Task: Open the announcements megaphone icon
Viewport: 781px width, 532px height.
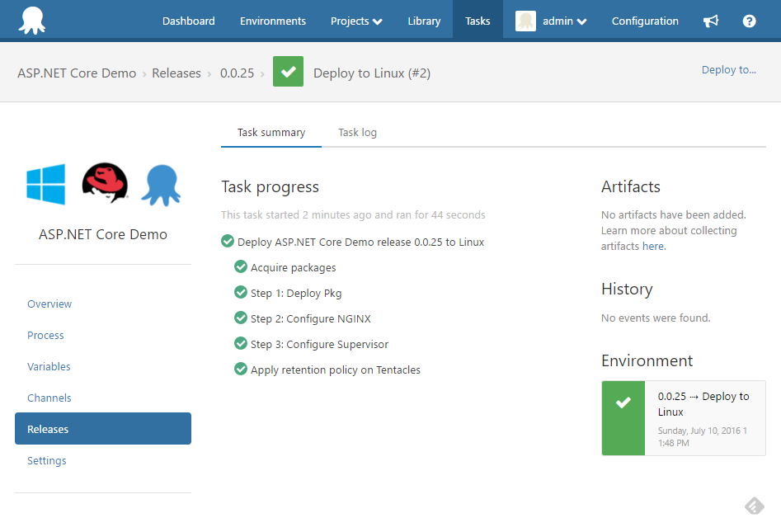Action: click(711, 21)
